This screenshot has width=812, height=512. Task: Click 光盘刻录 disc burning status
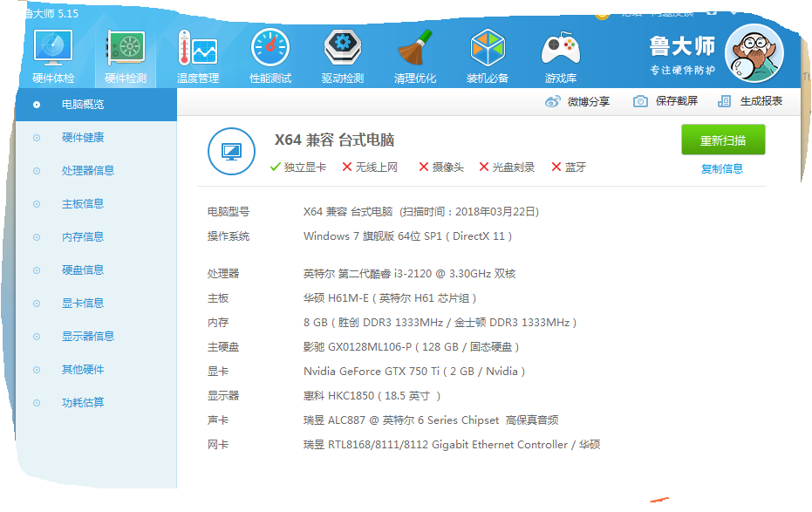(x=507, y=167)
